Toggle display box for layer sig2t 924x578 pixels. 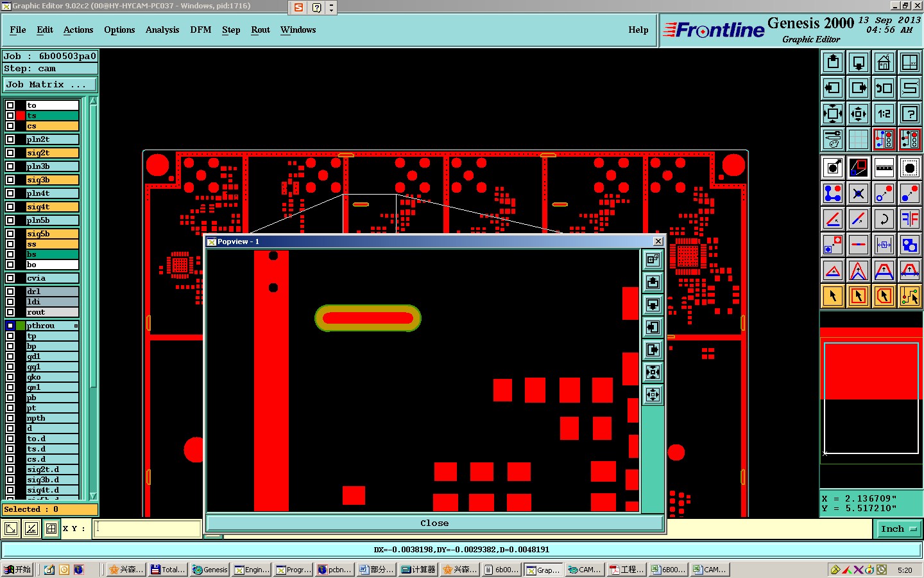[10, 153]
